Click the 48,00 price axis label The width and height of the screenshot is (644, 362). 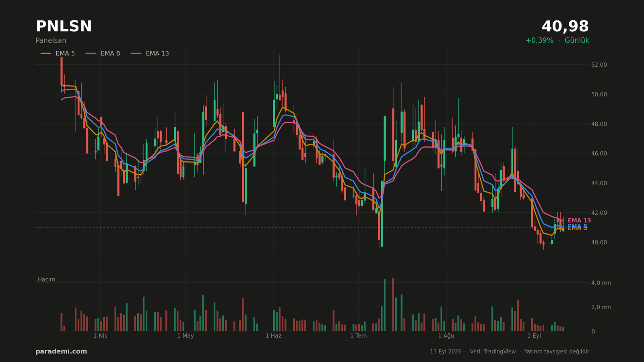point(599,124)
